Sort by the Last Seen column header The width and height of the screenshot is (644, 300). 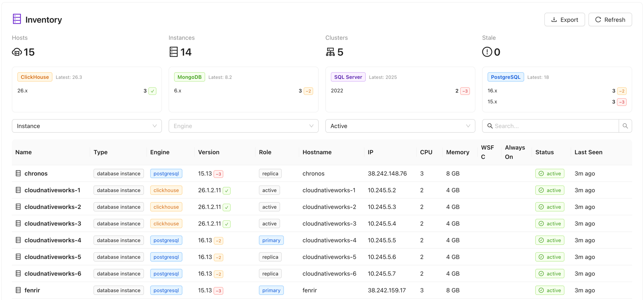click(x=588, y=152)
